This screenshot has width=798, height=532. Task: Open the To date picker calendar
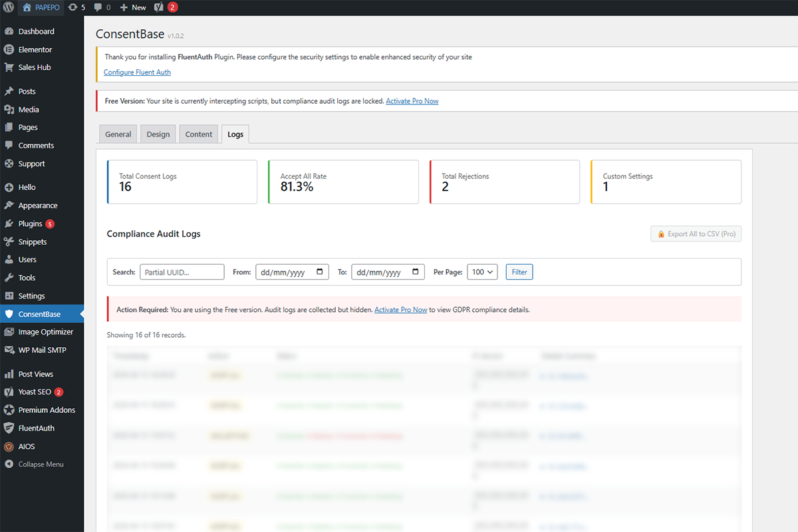click(x=416, y=271)
